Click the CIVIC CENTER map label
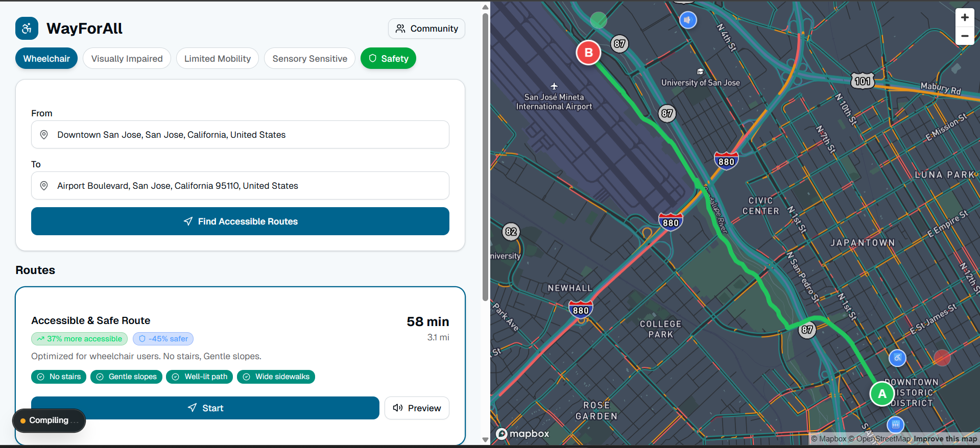 click(x=761, y=206)
